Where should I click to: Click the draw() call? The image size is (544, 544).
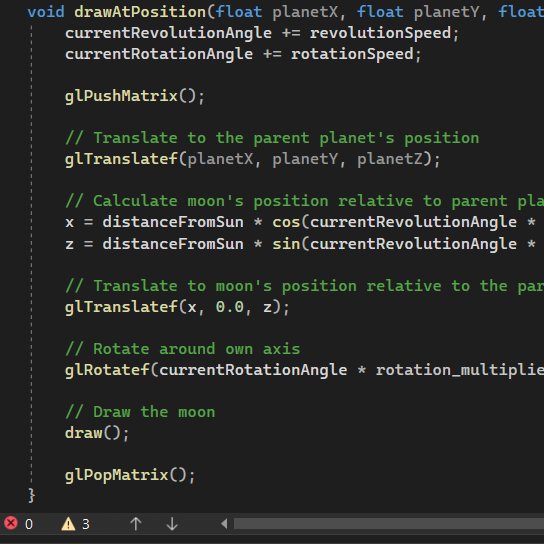(97, 433)
